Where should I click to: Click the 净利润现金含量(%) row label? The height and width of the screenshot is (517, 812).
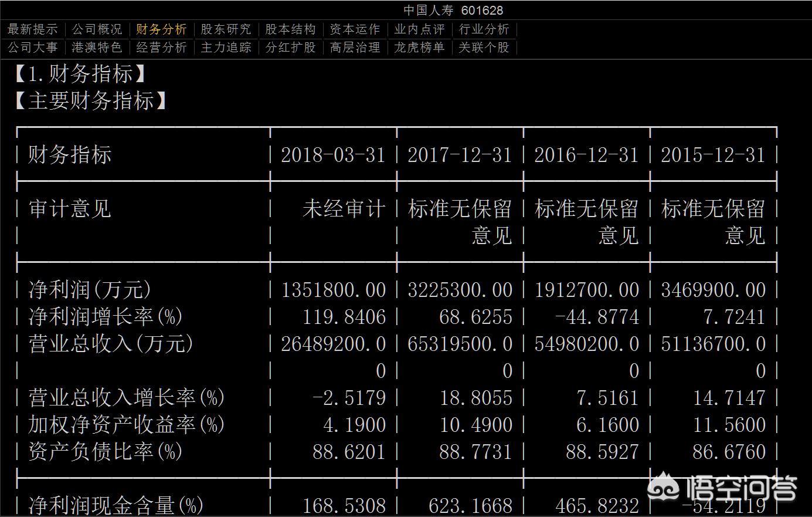[x=116, y=505]
